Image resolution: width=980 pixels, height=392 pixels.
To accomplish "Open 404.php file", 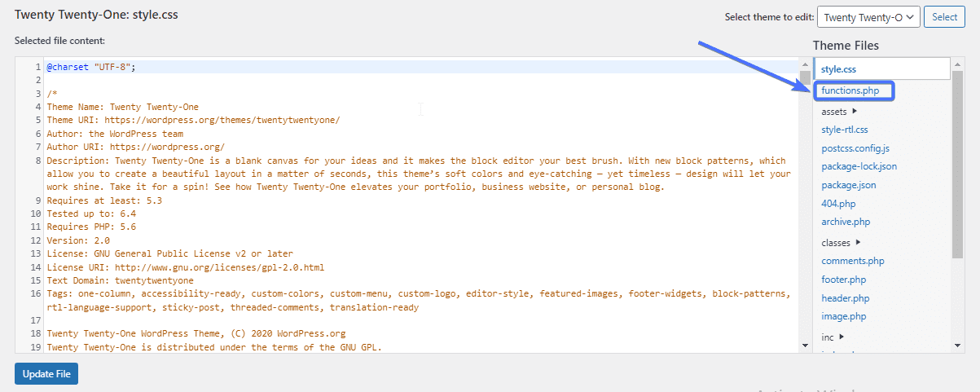I will pos(838,203).
